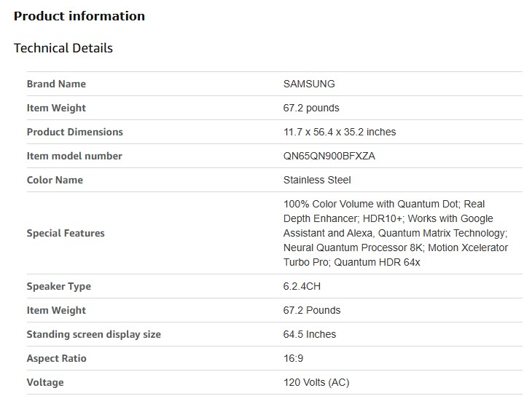The width and height of the screenshot is (532, 404).
Task: Click the Stainless Steel color value
Action: (x=317, y=180)
